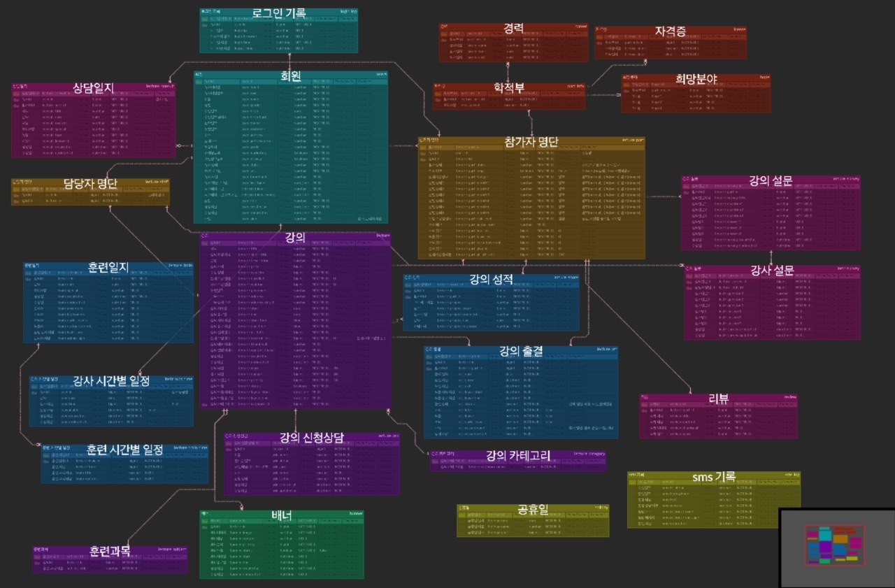Select the 자격증 table

pyautogui.click(x=671, y=42)
